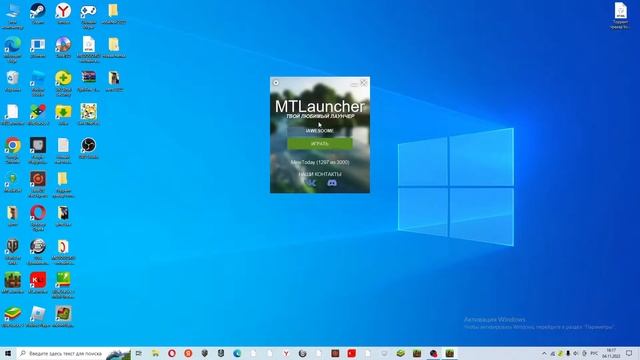Select the Roblox Studio desktop shortcut
This screenshot has height=360, width=640.
click(38, 83)
